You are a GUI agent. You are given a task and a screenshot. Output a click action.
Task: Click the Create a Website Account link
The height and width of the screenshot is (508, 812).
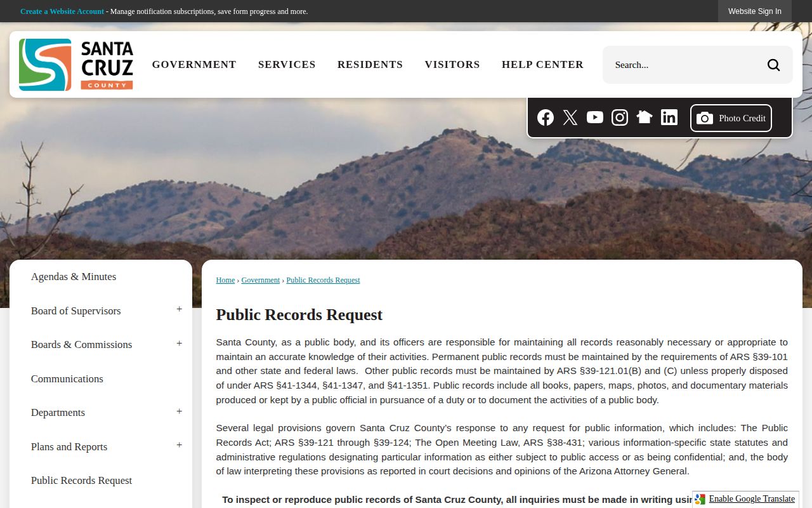pyautogui.click(x=62, y=11)
